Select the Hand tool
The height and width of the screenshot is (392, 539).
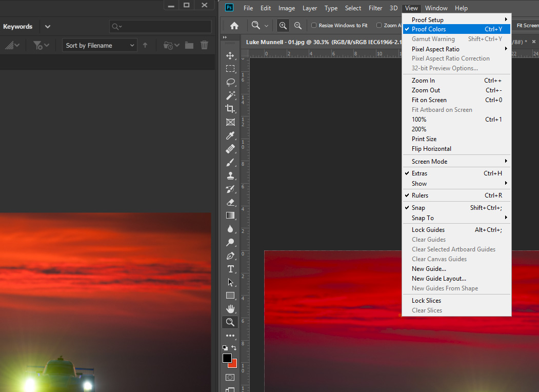click(230, 308)
